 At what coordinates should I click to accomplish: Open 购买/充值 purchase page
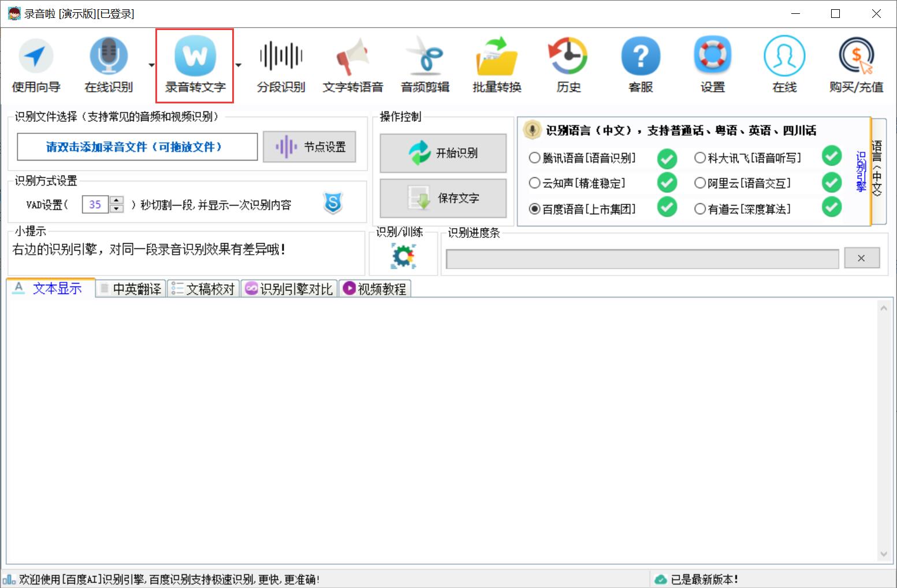(x=856, y=65)
